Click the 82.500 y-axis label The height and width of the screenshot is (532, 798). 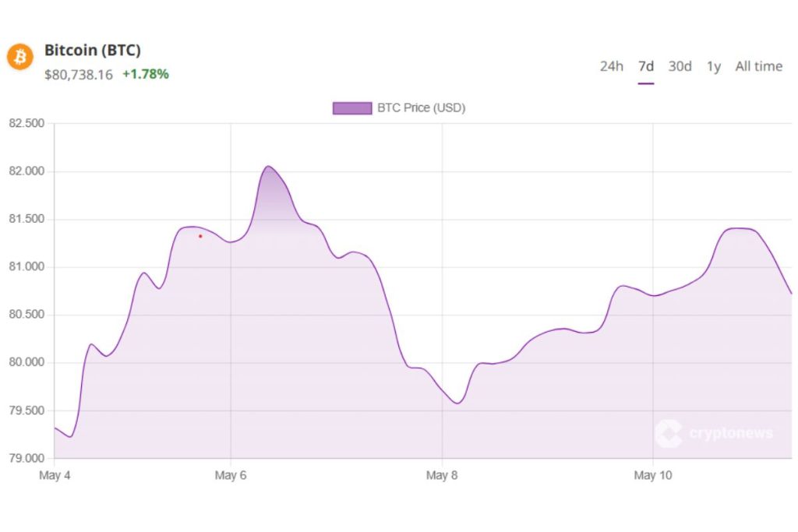26,123
